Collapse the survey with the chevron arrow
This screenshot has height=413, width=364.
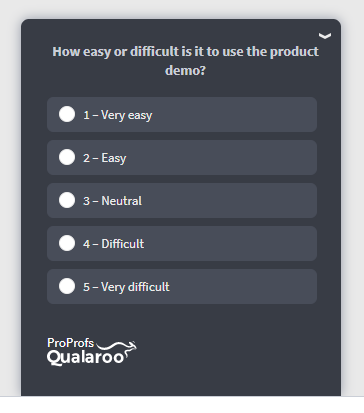pyautogui.click(x=325, y=36)
